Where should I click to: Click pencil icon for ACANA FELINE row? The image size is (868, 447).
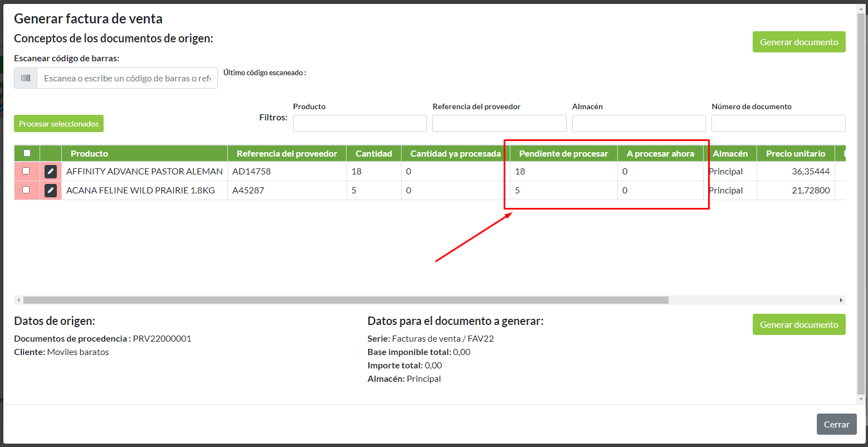pyautogui.click(x=51, y=191)
